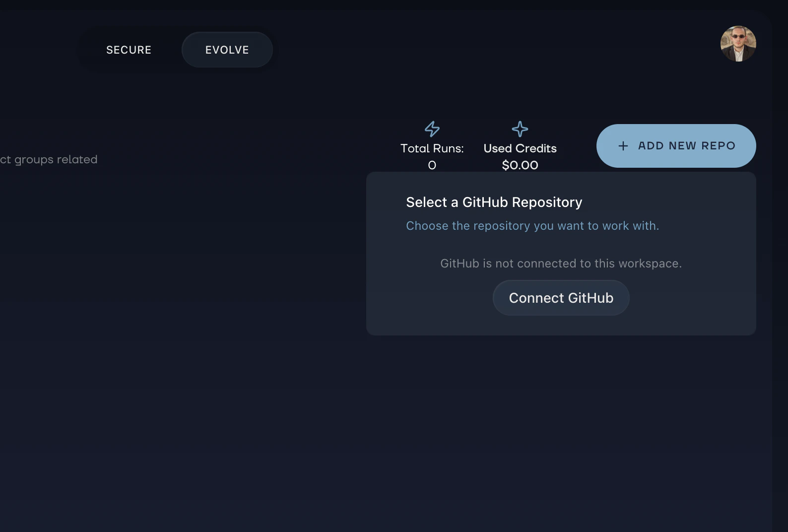Image resolution: width=788 pixels, height=532 pixels.
Task: Switch to the EVOLVE tab
Action: click(227, 50)
